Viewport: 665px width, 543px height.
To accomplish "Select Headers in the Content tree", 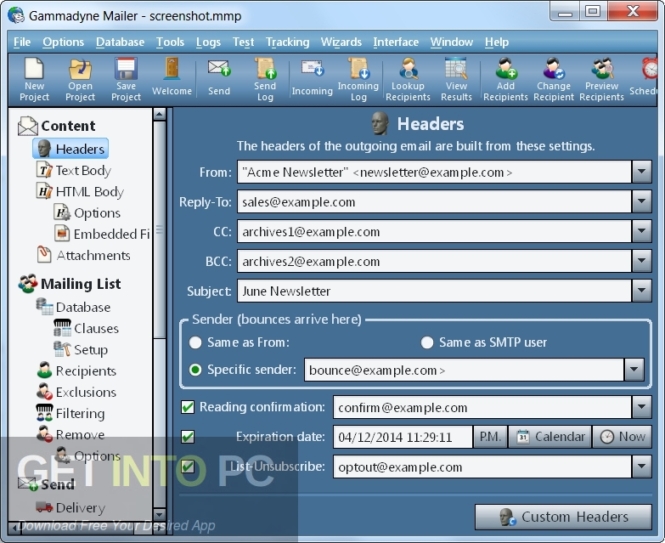I will (x=71, y=149).
